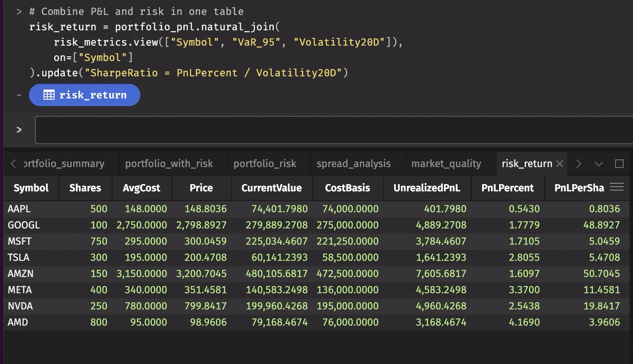Click the UnrealizedPnL column header
Viewport: 633px width, 364px height.
pyautogui.click(x=427, y=188)
